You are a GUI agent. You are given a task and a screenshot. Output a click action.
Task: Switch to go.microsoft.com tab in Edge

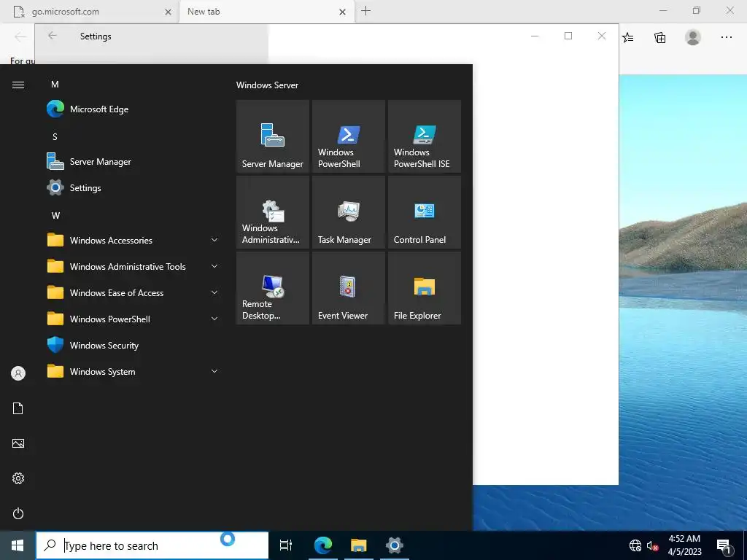pos(90,12)
